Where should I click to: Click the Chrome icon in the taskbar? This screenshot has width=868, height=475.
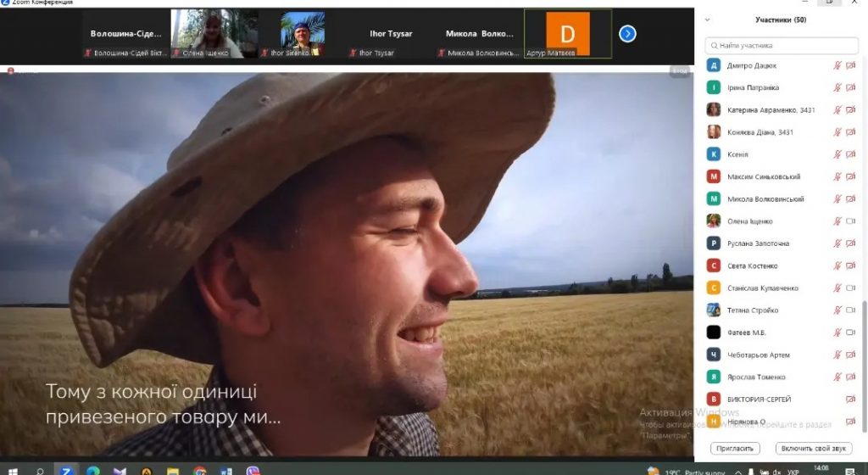coord(199,470)
